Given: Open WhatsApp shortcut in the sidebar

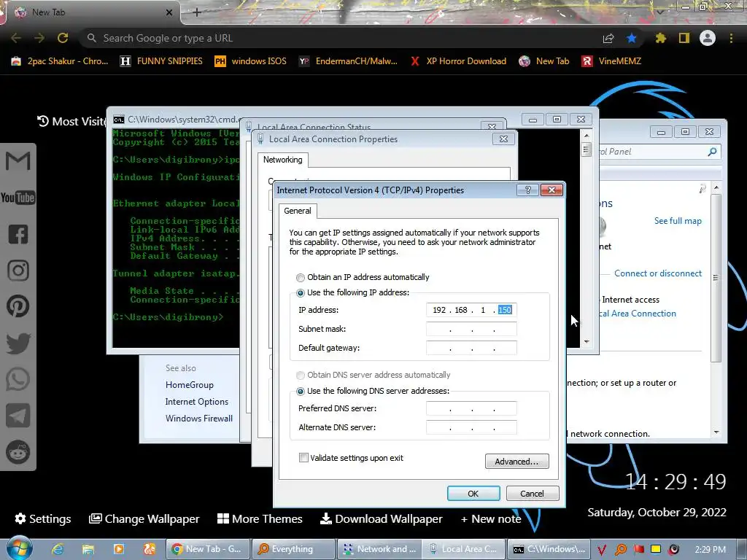Looking at the screenshot, I should (x=18, y=379).
